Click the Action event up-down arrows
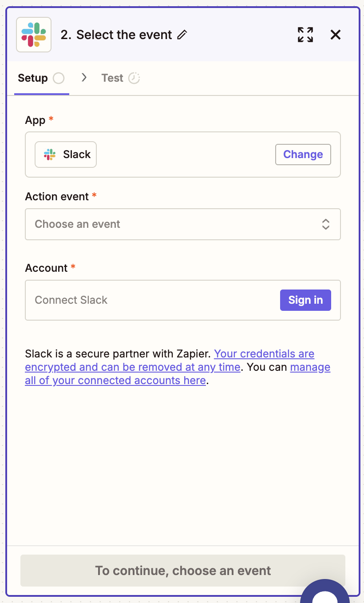364x603 pixels. (x=326, y=224)
